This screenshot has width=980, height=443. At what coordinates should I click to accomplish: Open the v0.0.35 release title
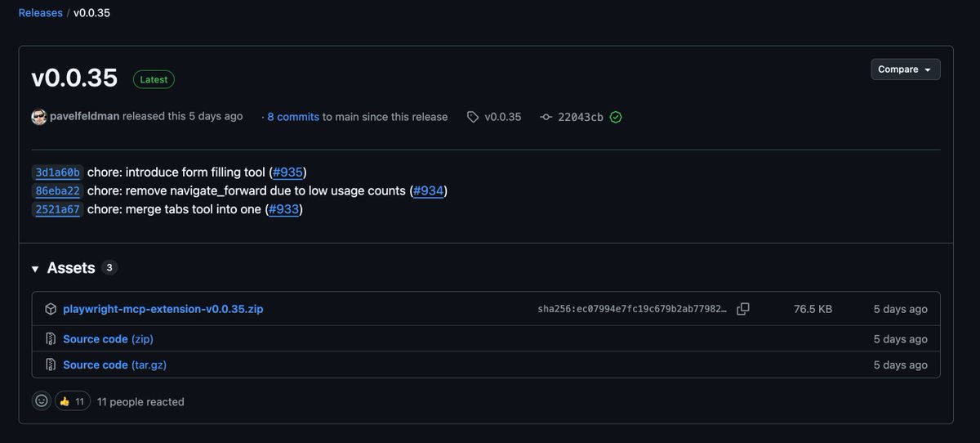click(74, 78)
